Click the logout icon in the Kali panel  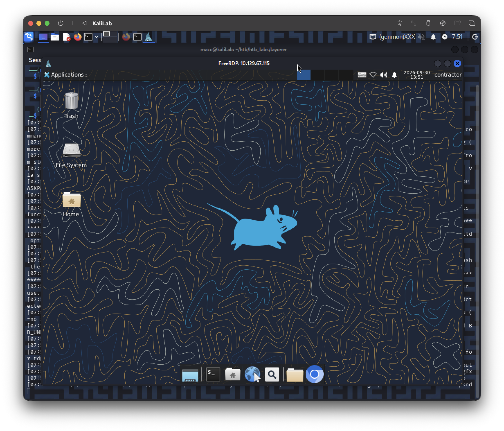click(x=475, y=37)
